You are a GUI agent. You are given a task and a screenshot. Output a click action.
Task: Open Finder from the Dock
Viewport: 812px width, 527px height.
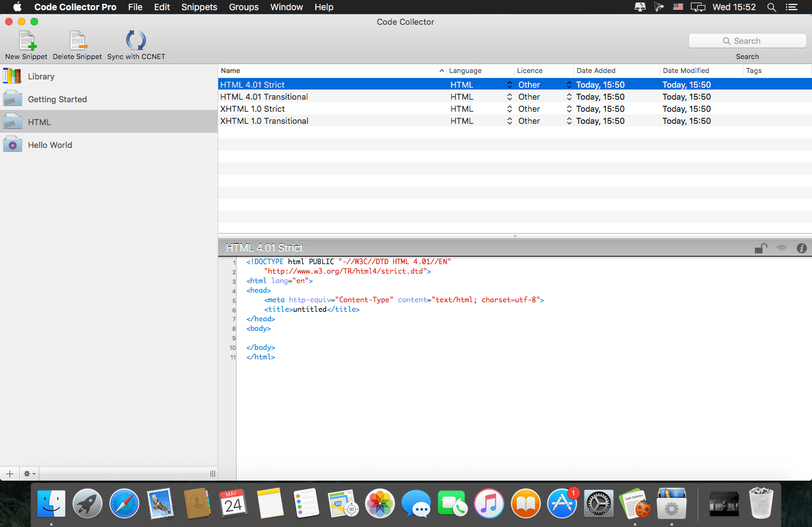click(51, 504)
